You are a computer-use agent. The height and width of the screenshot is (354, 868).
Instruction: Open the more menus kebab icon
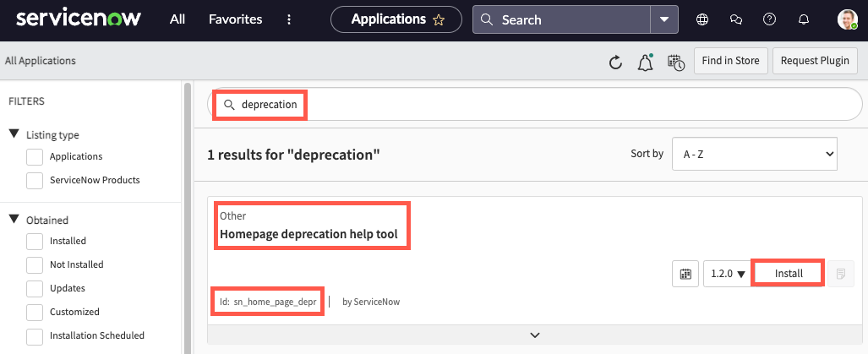pyautogui.click(x=289, y=19)
